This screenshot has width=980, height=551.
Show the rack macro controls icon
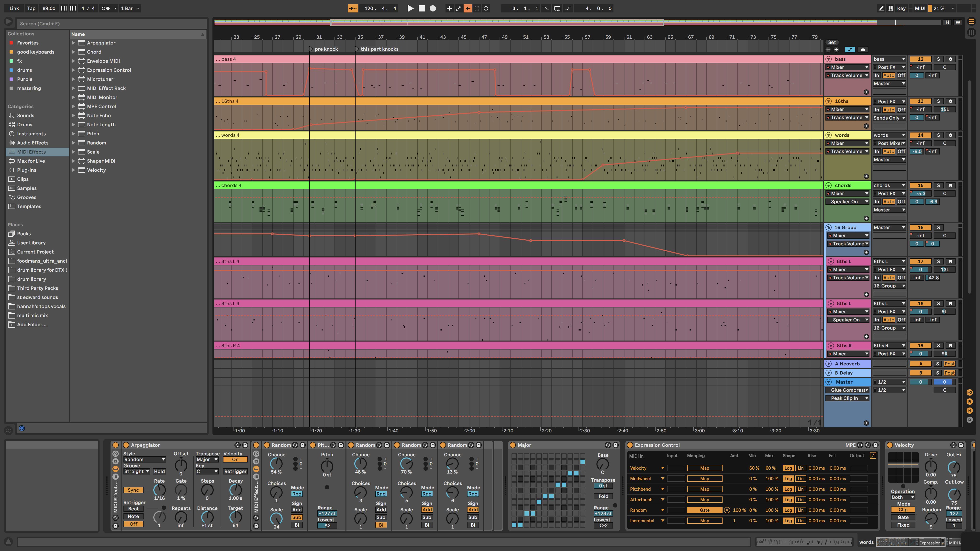click(116, 454)
